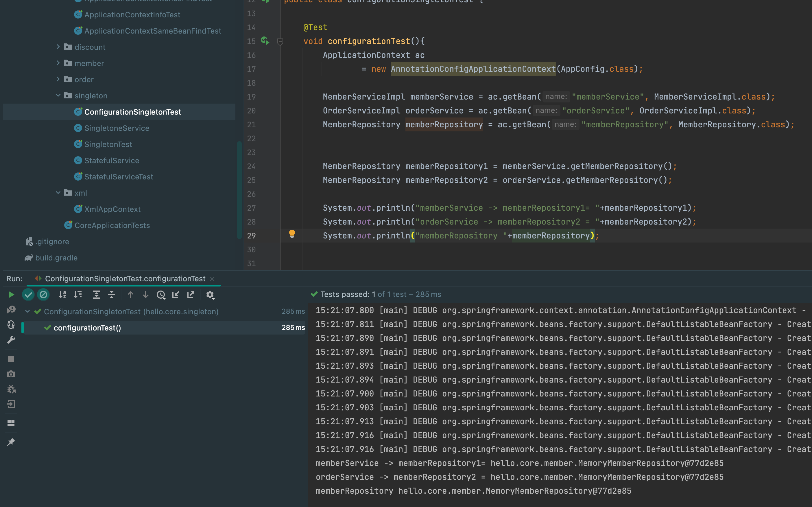Sort test results alphabetically
The height and width of the screenshot is (507, 812).
point(63,295)
